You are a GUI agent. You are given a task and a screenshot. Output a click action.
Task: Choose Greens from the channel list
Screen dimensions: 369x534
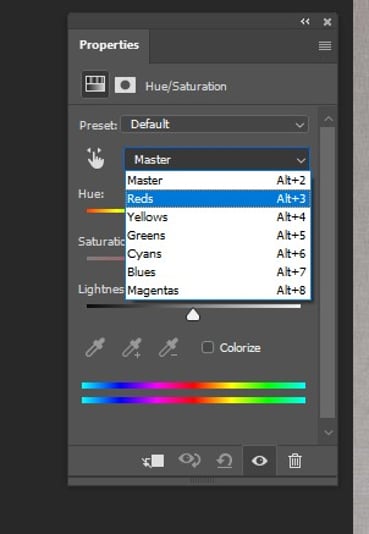pos(218,235)
